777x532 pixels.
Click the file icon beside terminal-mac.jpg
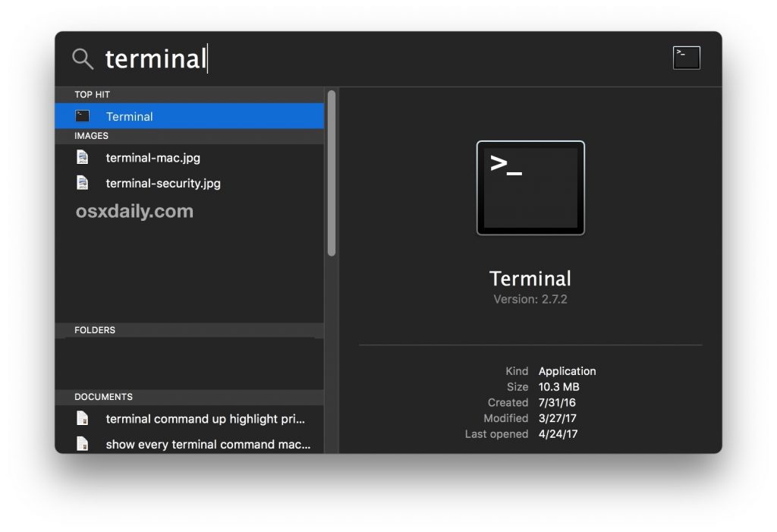tap(83, 158)
